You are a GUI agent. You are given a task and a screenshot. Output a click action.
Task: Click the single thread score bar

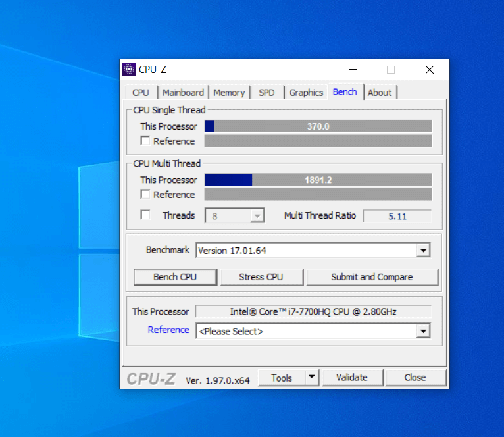pos(318,126)
